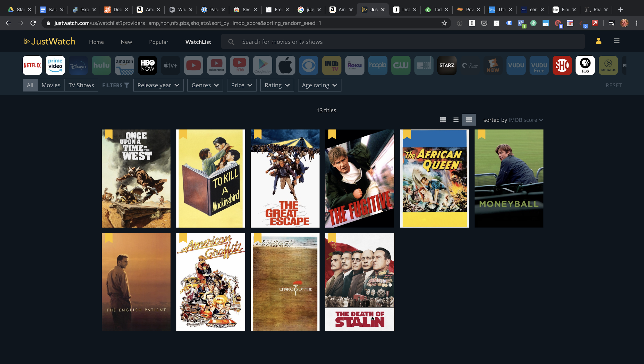
Task: Click the VUDU Free provider icon
Action: pos(539,65)
